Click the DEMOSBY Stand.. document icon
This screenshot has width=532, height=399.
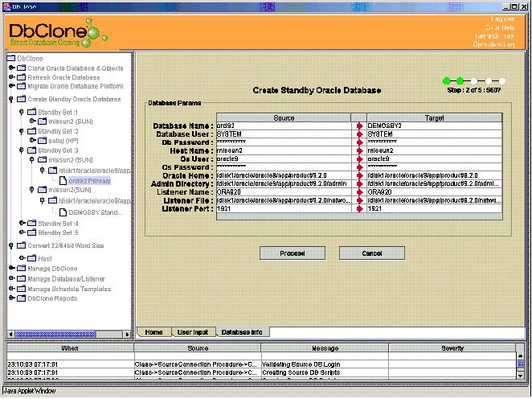click(63, 212)
